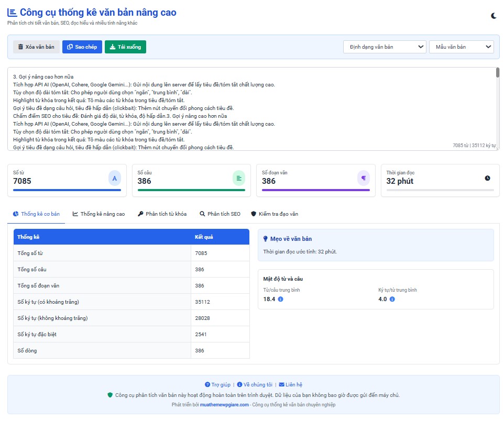Open Về chúng tôi link
The image size is (504, 432).
pos(255,384)
